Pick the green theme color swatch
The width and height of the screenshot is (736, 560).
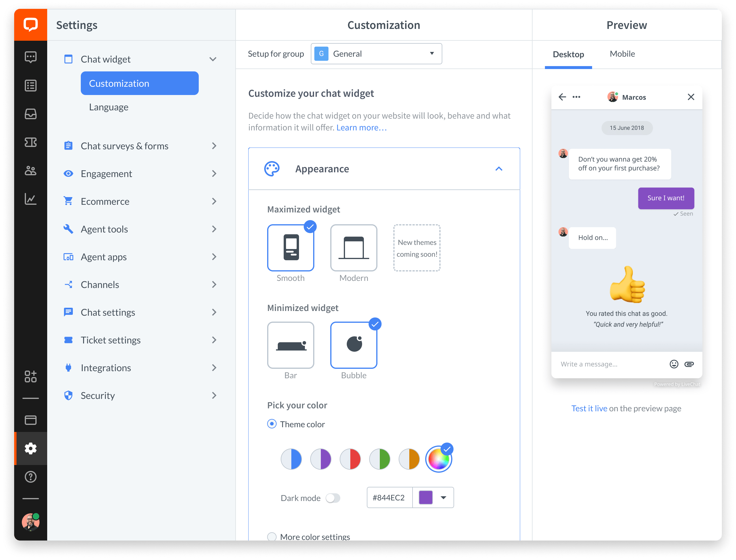(379, 459)
